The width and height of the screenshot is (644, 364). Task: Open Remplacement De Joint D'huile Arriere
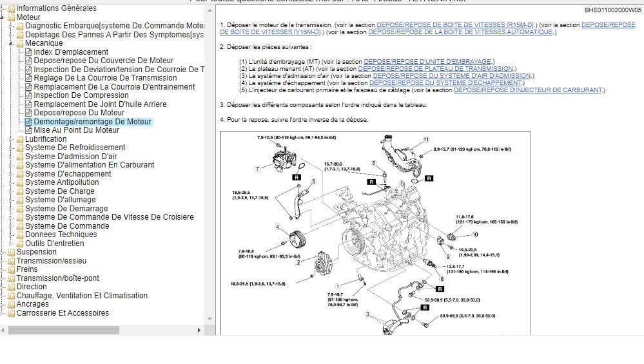[x=100, y=104]
